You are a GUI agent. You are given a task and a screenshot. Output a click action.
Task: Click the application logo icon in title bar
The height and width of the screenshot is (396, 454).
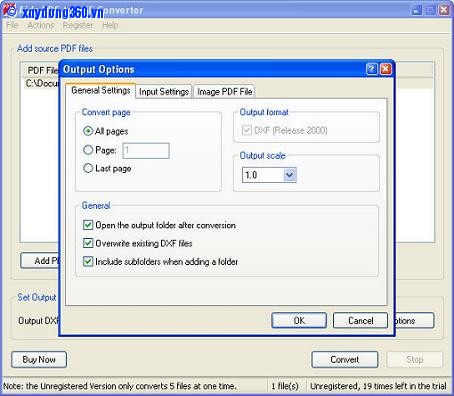click(10, 10)
